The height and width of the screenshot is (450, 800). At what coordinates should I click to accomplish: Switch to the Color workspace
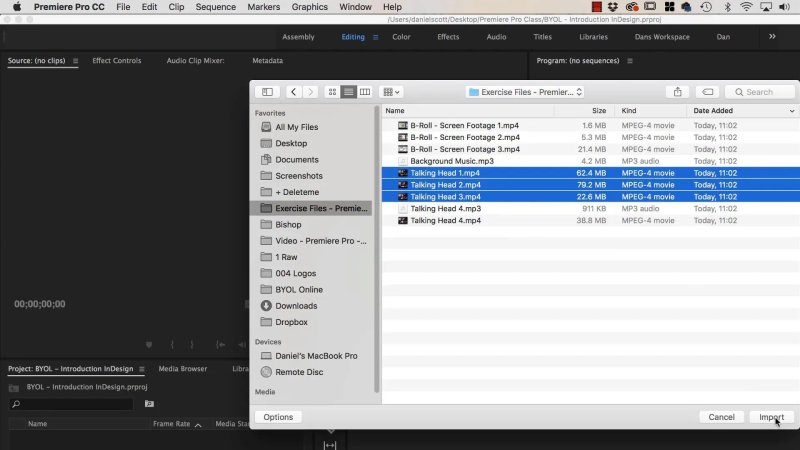[401, 37]
